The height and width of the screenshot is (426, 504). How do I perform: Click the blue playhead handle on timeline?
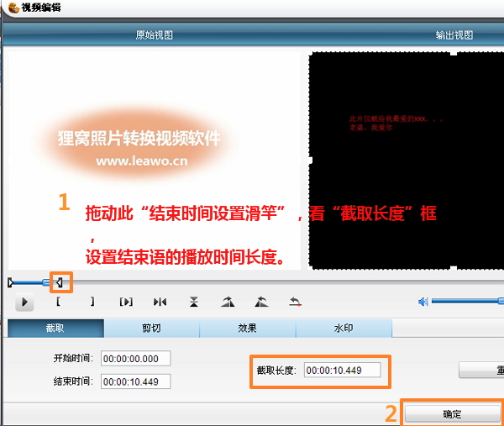click(x=46, y=282)
